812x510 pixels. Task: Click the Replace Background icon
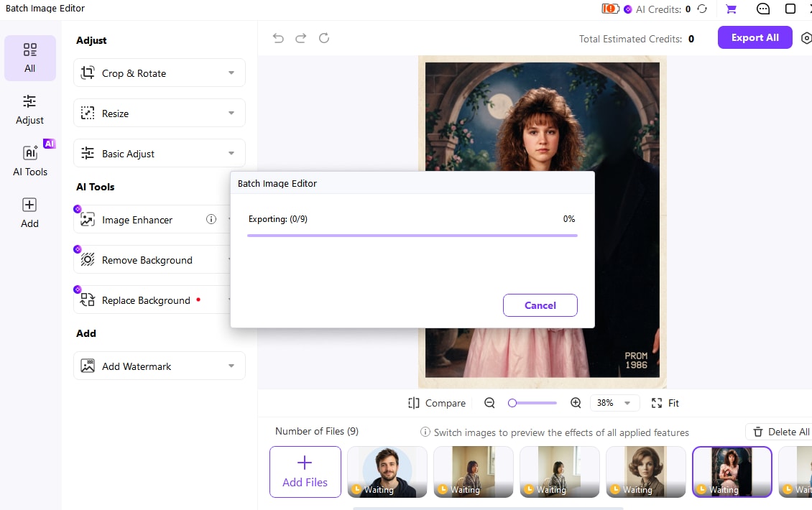[88, 300]
